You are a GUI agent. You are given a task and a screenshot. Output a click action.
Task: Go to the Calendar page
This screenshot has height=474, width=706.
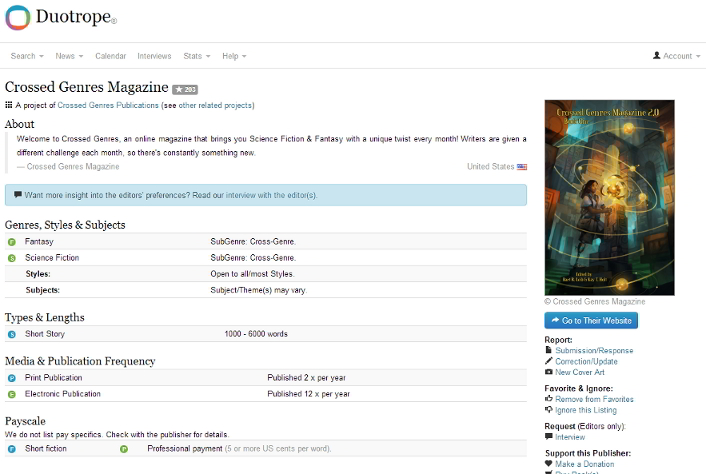tap(110, 56)
